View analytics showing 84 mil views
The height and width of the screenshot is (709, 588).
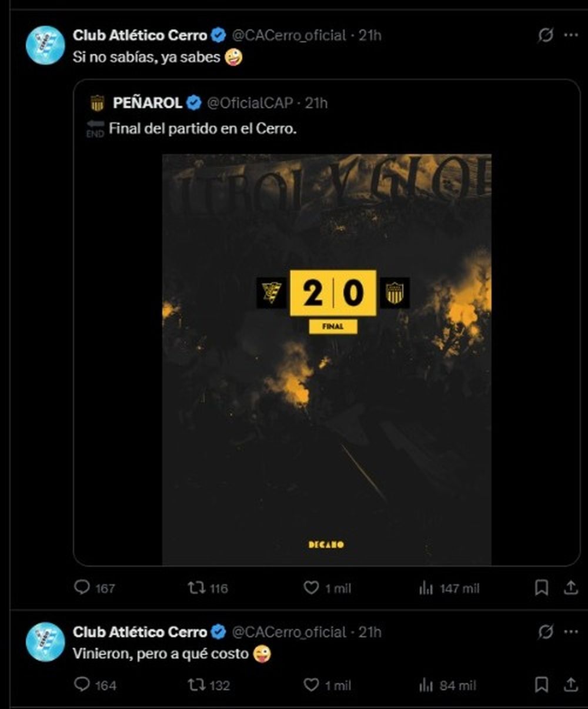click(426, 685)
